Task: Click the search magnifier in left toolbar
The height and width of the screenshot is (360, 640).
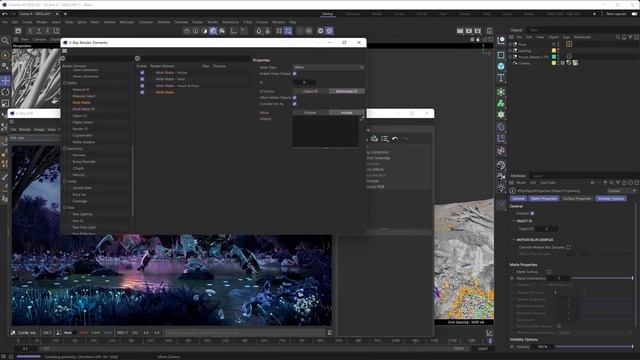Action: click(5, 40)
